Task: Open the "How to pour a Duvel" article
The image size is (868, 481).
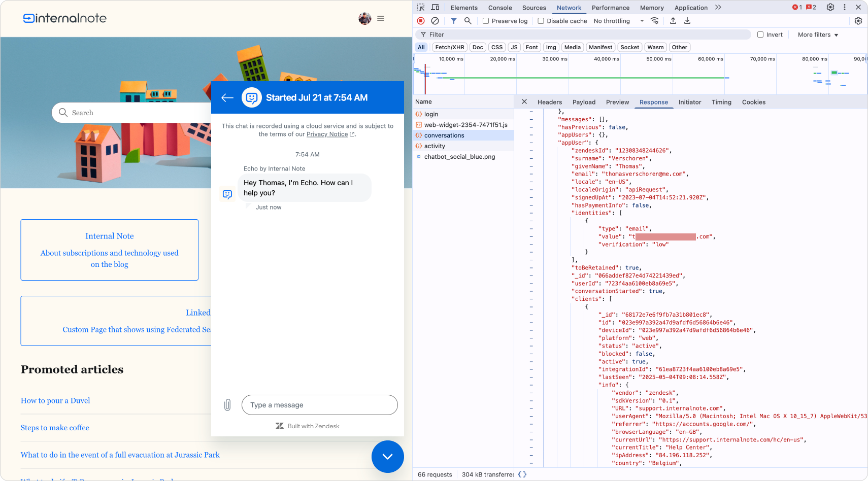Action: pyautogui.click(x=55, y=400)
